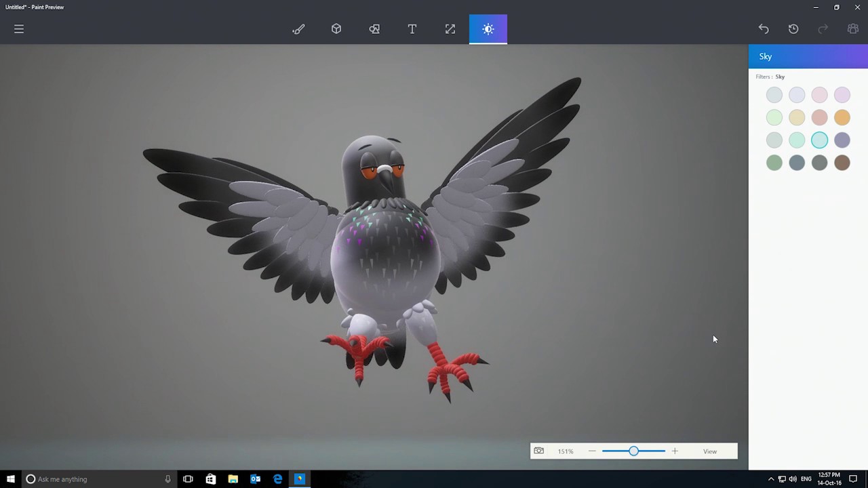The width and height of the screenshot is (868, 488).
Task: Click the 151% zoom value
Action: 566,451
